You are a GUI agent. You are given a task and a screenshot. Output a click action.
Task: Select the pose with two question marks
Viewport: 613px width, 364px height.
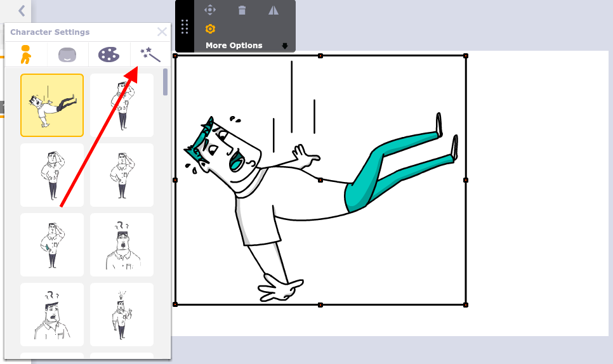click(122, 245)
